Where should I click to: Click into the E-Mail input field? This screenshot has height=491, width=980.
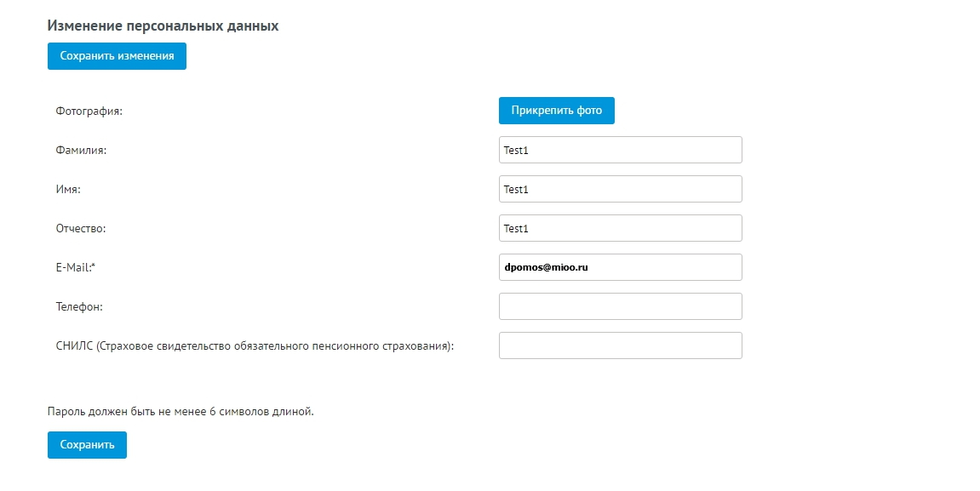[x=620, y=267]
